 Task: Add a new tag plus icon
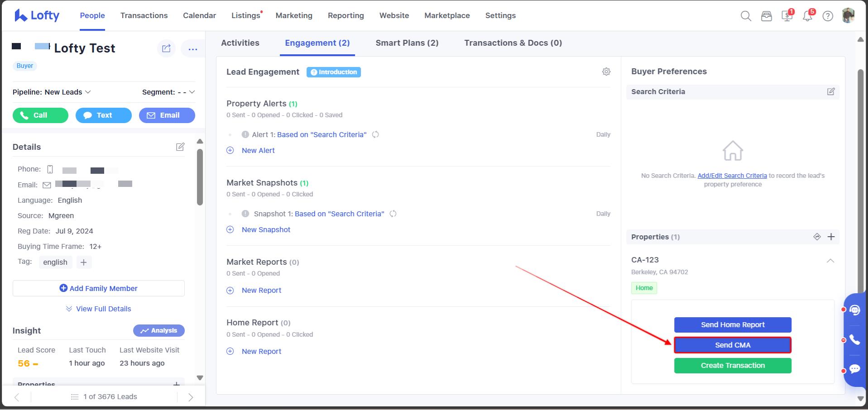click(83, 262)
